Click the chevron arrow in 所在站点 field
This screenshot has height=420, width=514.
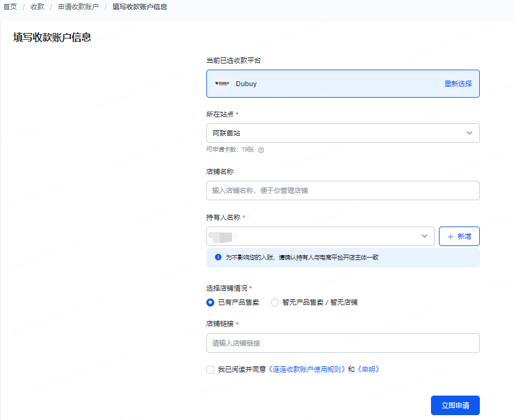[x=469, y=133]
